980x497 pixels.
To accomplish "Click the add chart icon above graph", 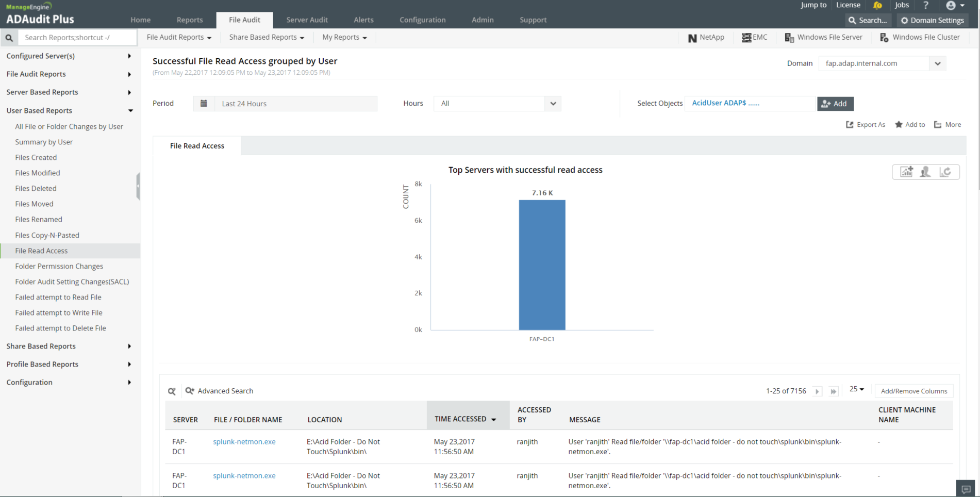I will 906,172.
